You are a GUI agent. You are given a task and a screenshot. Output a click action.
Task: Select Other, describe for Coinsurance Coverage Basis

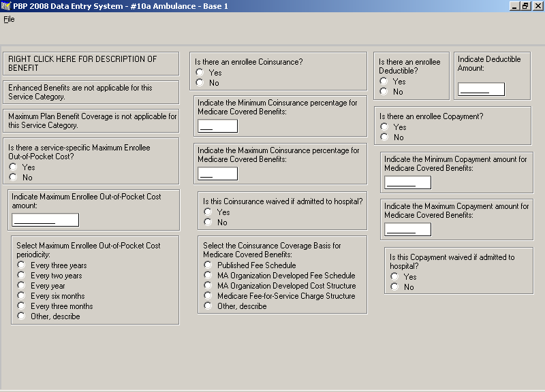[208, 306]
